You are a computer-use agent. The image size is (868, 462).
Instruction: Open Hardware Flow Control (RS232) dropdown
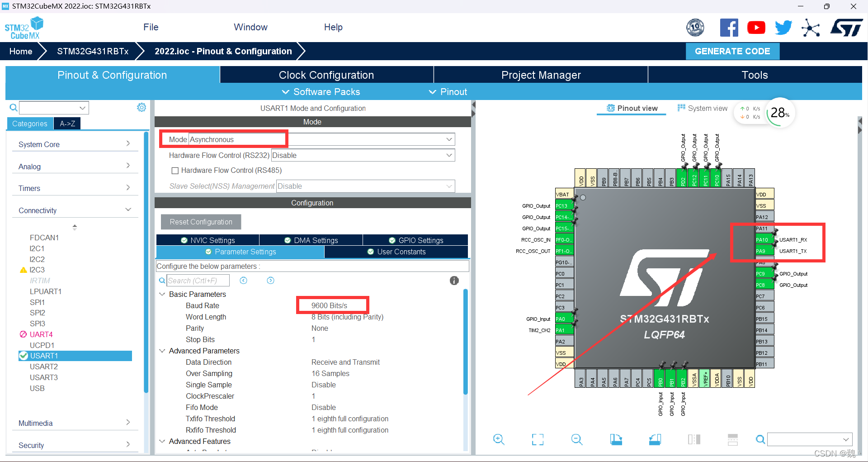pos(363,155)
